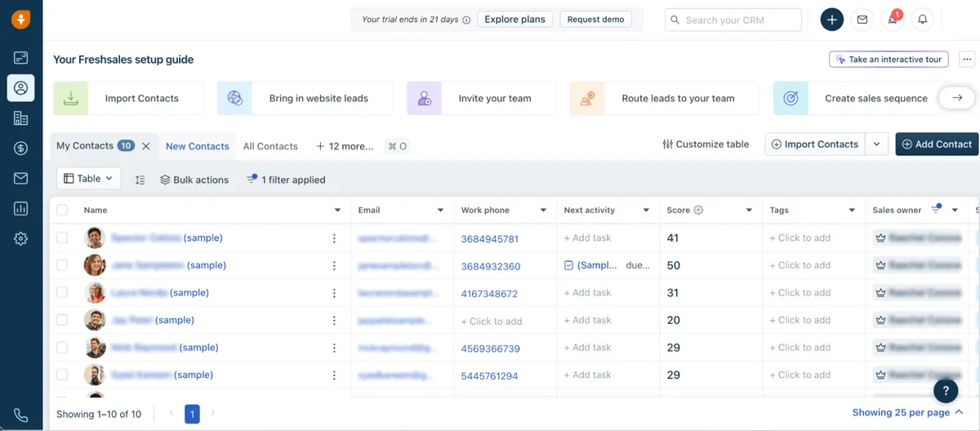
Task: Select the Contacts icon in the sidebar
Action: click(21, 88)
